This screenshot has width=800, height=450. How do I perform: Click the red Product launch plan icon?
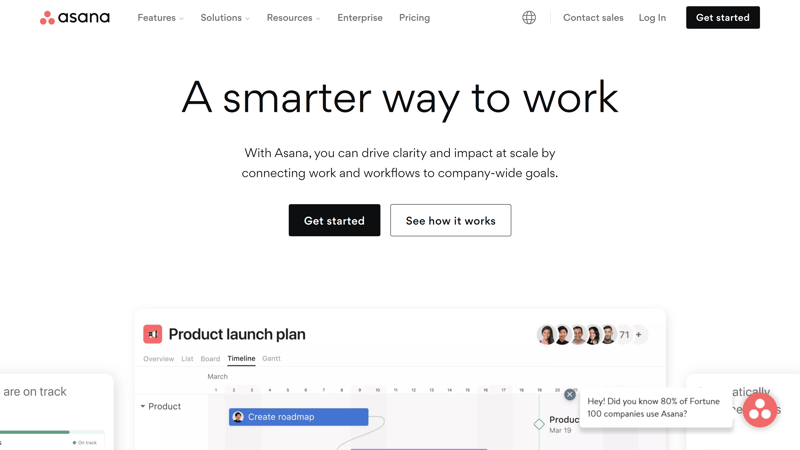click(x=153, y=334)
